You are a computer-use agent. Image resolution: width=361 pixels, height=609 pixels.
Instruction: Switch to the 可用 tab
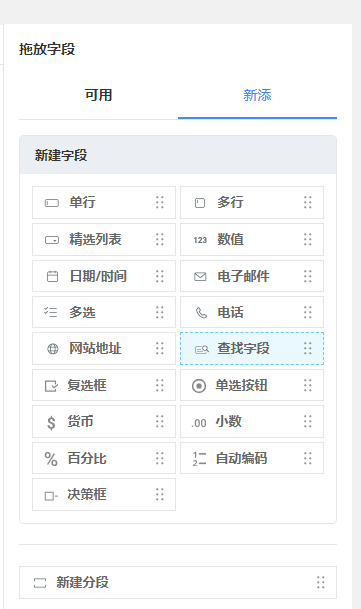pyautogui.click(x=98, y=95)
